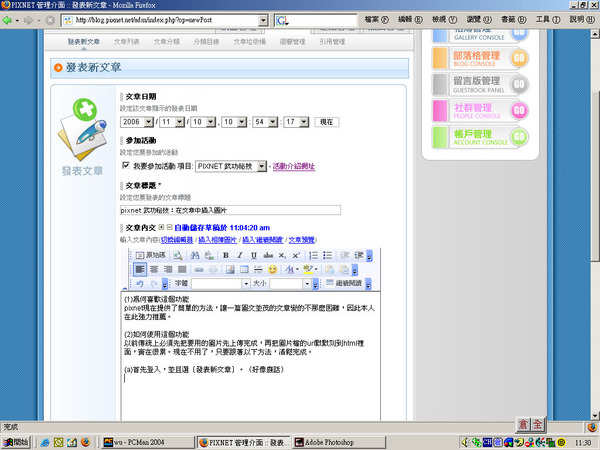Switch to 迴響管理 tab
Viewport: 600px width, 450px height.
[292, 42]
